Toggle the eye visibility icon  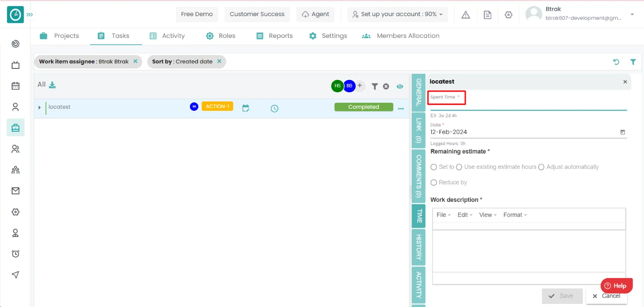click(x=400, y=86)
